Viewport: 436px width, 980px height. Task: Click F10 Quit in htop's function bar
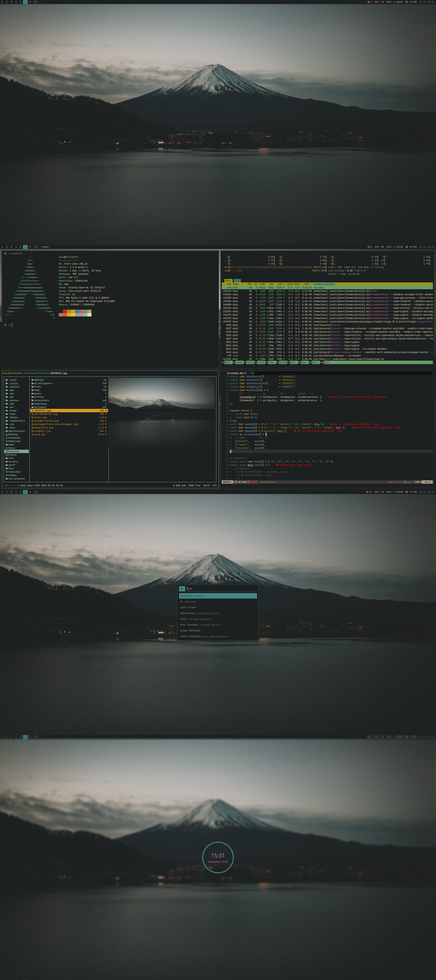coord(325,363)
